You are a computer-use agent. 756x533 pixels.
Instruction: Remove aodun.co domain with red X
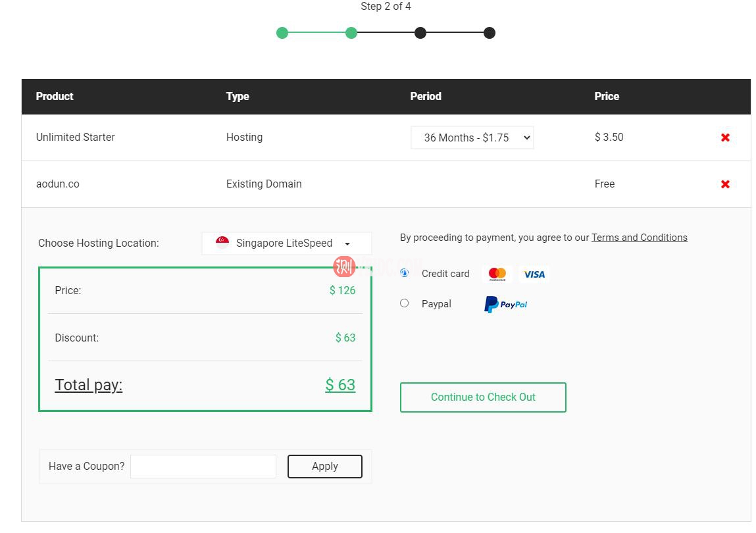pyautogui.click(x=725, y=184)
